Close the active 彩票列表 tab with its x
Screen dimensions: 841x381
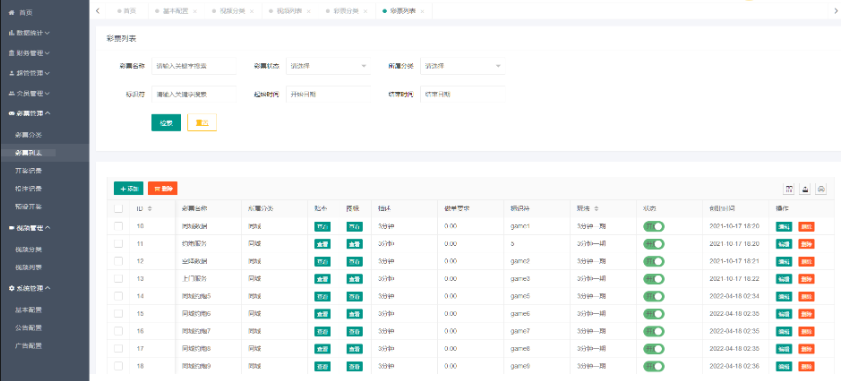point(423,11)
